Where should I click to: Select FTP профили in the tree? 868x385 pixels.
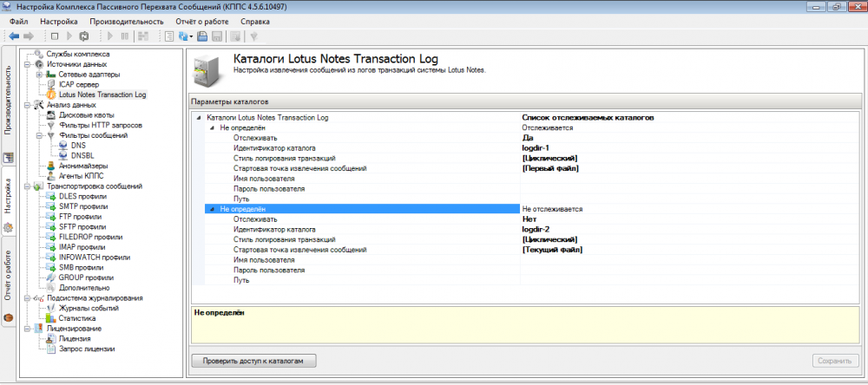click(x=80, y=217)
